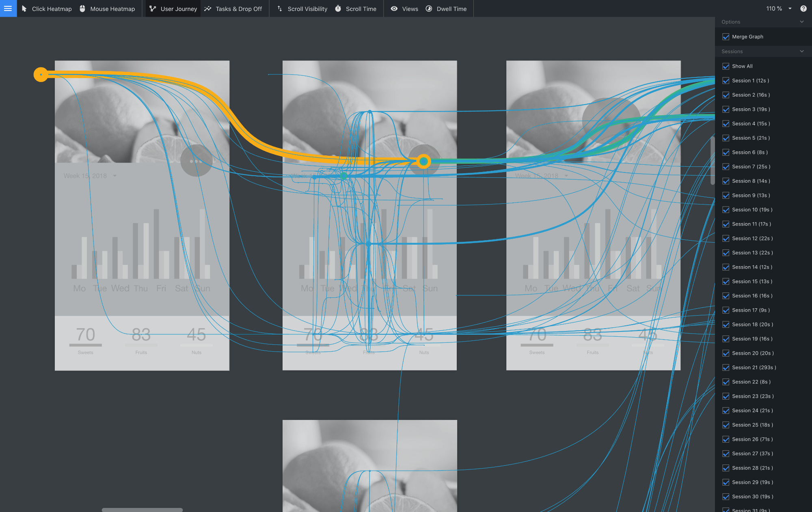
Task: Click the orange start node circle
Action: pyautogui.click(x=41, y=75)
